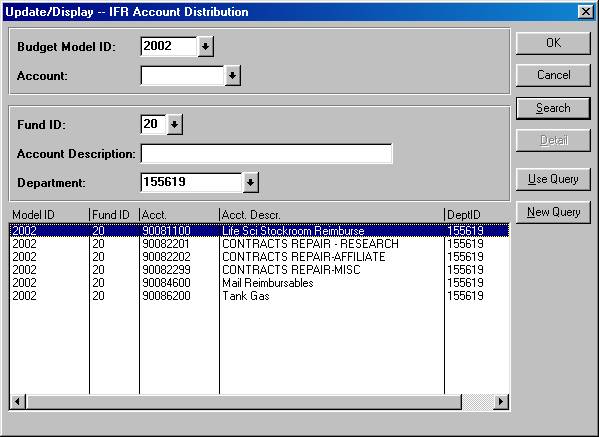The width and height of the screenshot is (599, 437).
Task: Click the left scroll arrow of list
Action: click(x=18, y=401)
